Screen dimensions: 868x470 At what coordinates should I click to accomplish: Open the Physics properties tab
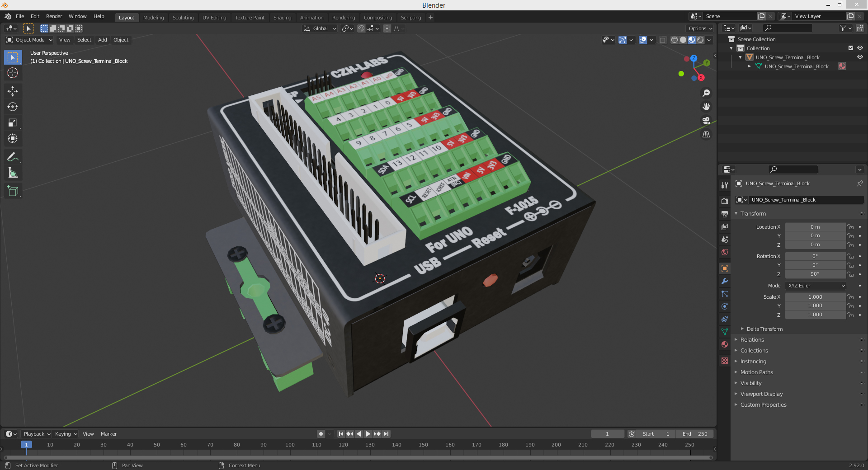725,306
